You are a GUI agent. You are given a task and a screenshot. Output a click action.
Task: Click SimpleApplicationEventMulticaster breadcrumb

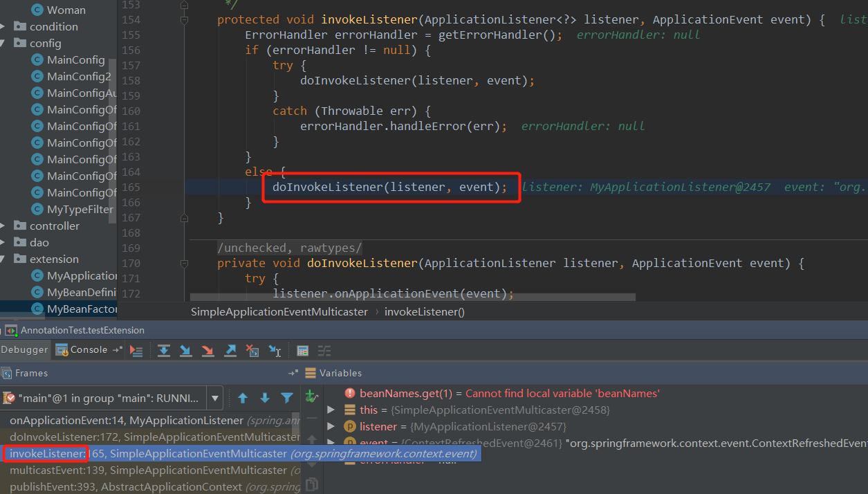click(279, 311)
